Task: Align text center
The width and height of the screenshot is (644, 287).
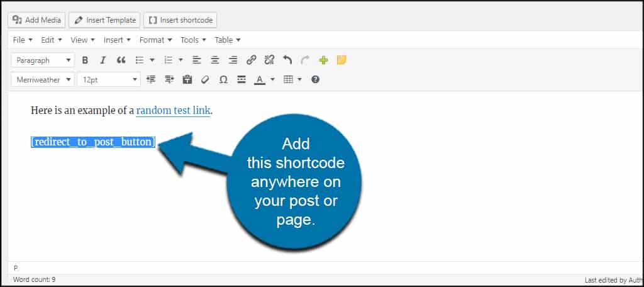Action: [x=215, y=60]
